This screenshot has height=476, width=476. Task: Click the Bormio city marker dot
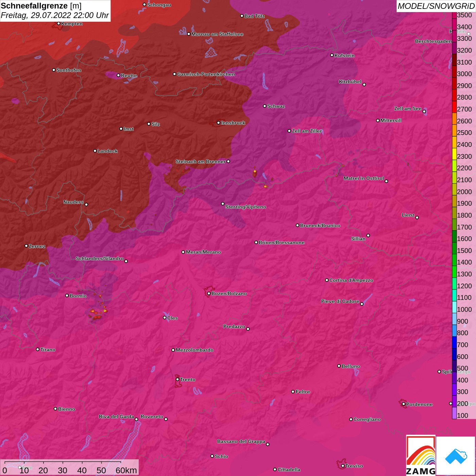tap(67, 295)
